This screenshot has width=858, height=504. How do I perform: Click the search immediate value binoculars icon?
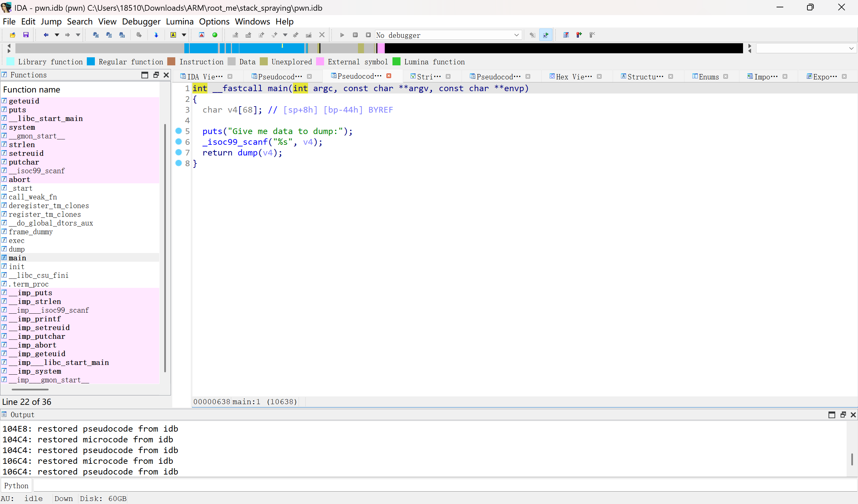(96, 35)
